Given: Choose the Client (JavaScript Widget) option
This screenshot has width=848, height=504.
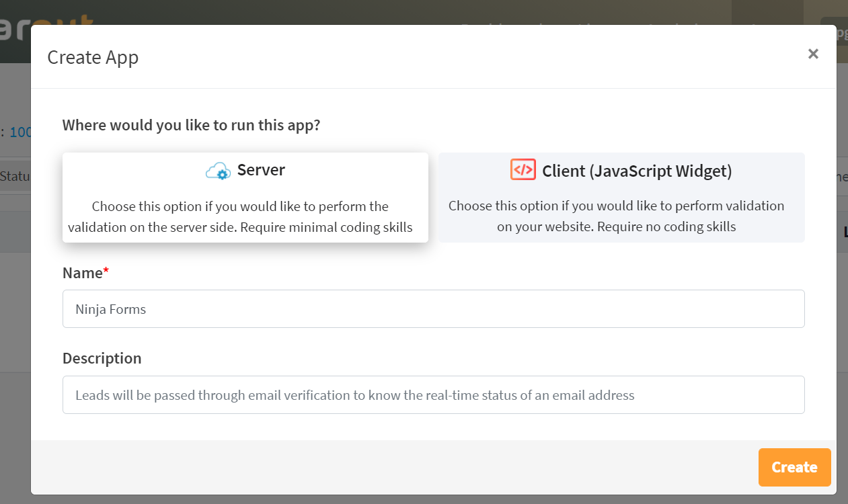Looking at the screenshot, I should [621, 197].
